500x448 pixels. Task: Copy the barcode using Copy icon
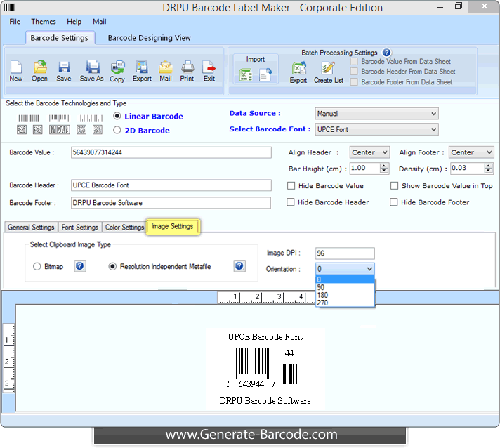coord(118,67)
